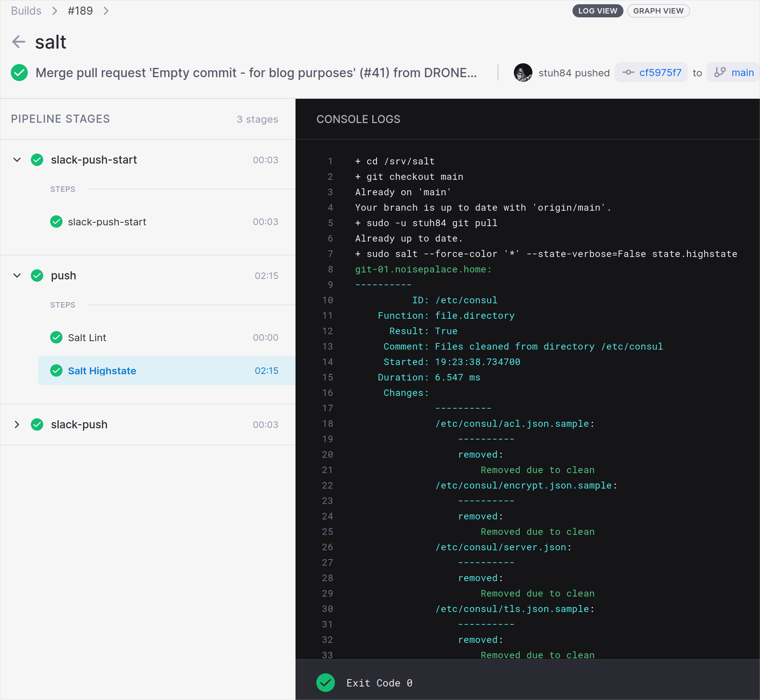Click the branch icon beside main
Image resolution: width=760 pixels, height=700 pixels.
(x=720, y=73)
